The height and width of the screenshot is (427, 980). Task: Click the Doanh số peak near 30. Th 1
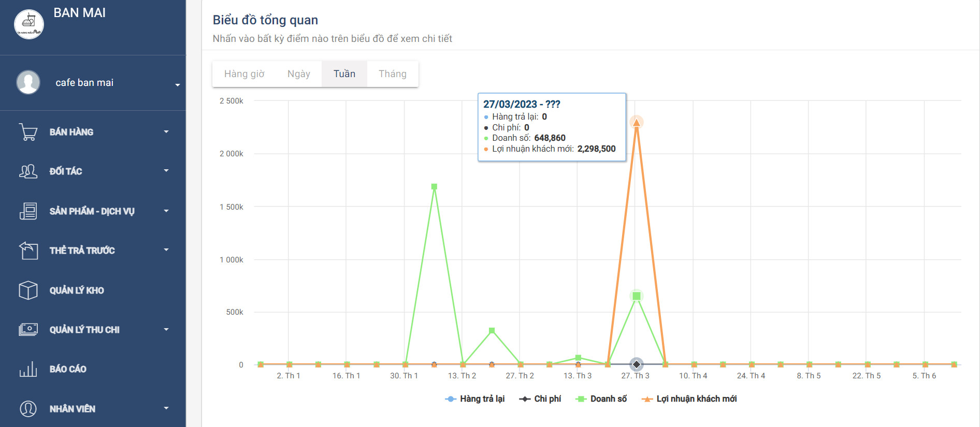click(434, 187)
